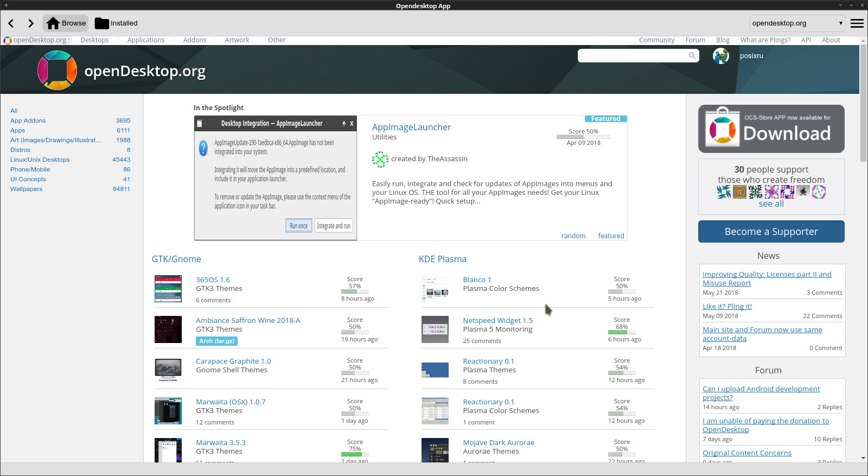Screen dimensions: 868x476
Task: Open the Installed folder view
Action: (117, 23)
